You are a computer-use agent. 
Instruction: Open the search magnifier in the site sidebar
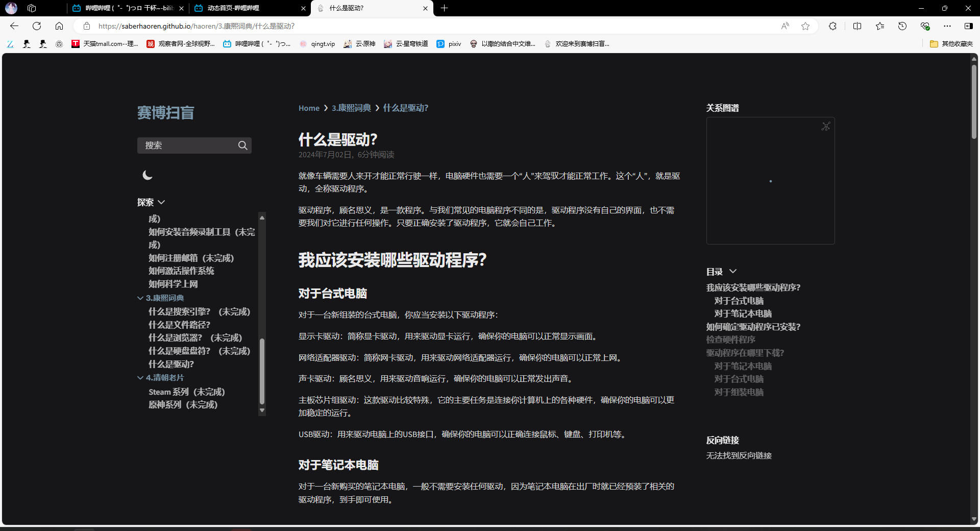click(242, 146)
